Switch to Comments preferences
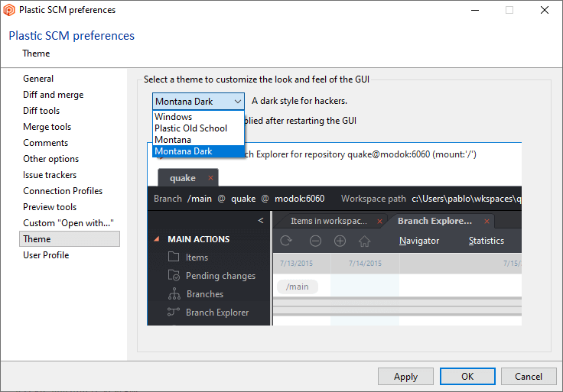Screen dimensions: 563x392 click(x=46, y=143)
